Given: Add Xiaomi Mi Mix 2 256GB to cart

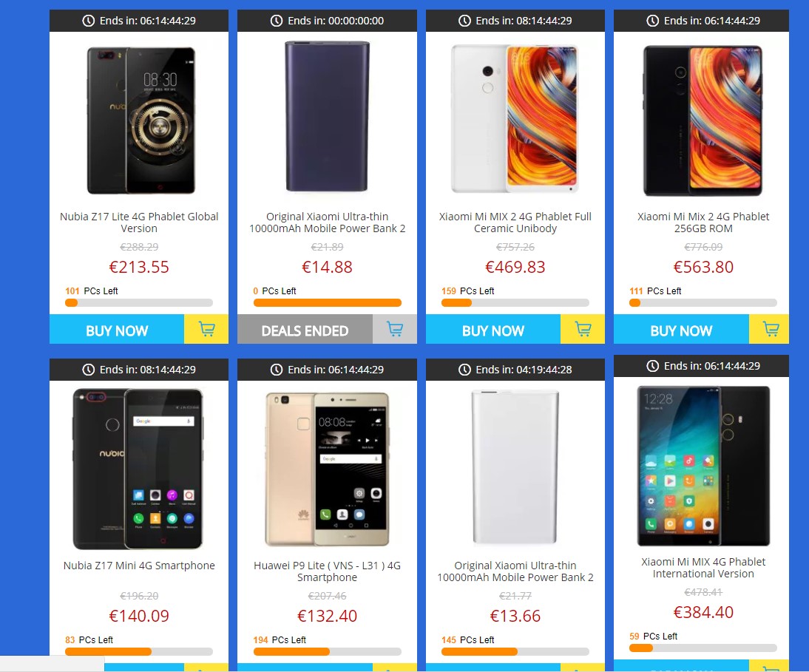Looking at the screenshot, I should click(x=771, y=329).
